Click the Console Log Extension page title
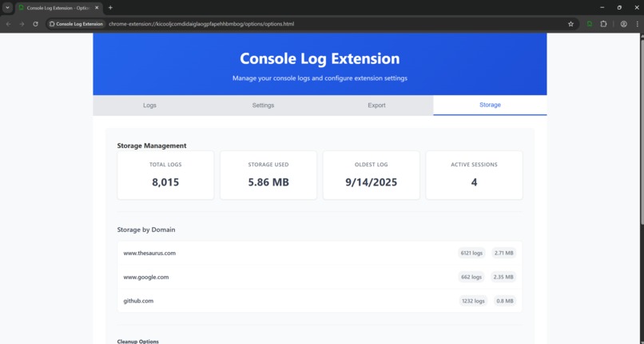The image size is (644, 344). pos(320,58)
